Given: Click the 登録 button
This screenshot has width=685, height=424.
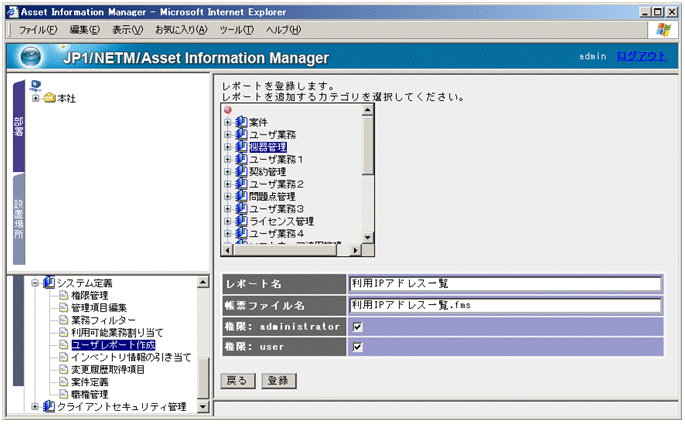Looking at the screenshot, I should 278,381.
